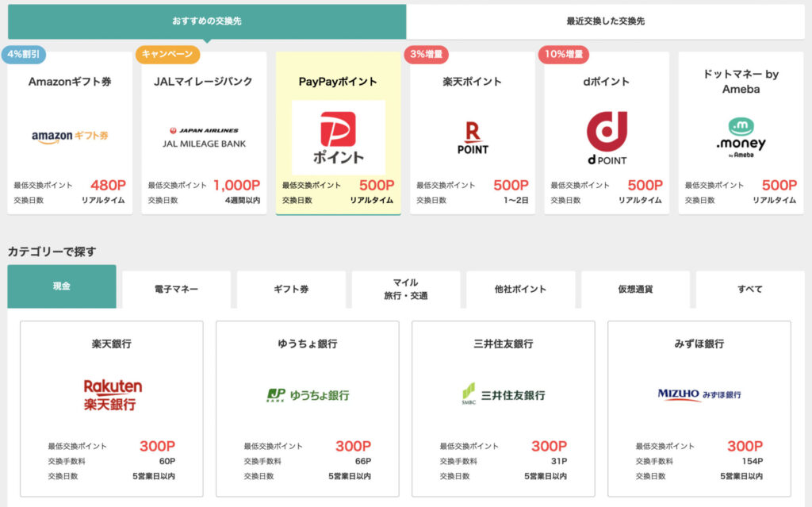Viewport: 812px width, 507px height.
Task: Open the みずほ銀行 card title
Action: click(699, 344)
